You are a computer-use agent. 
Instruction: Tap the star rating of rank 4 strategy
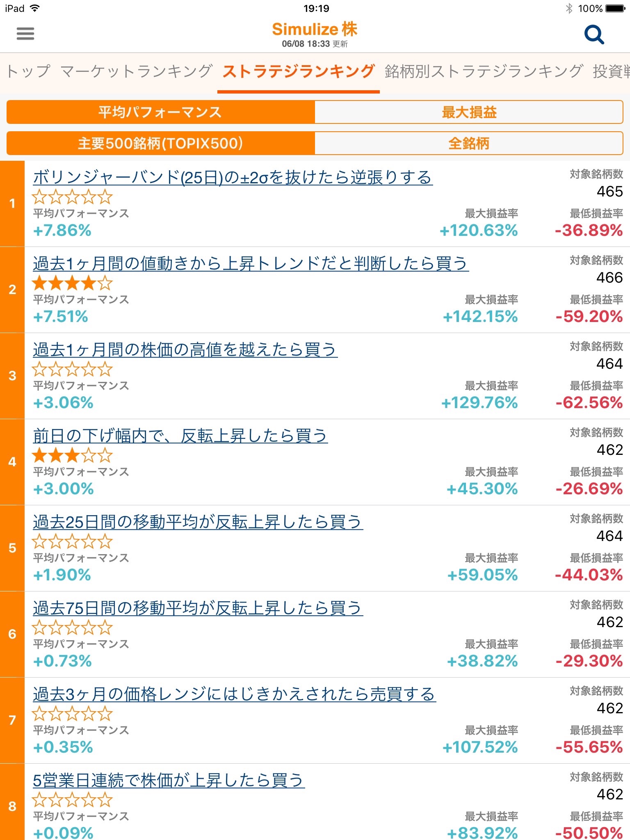(72, 455)
